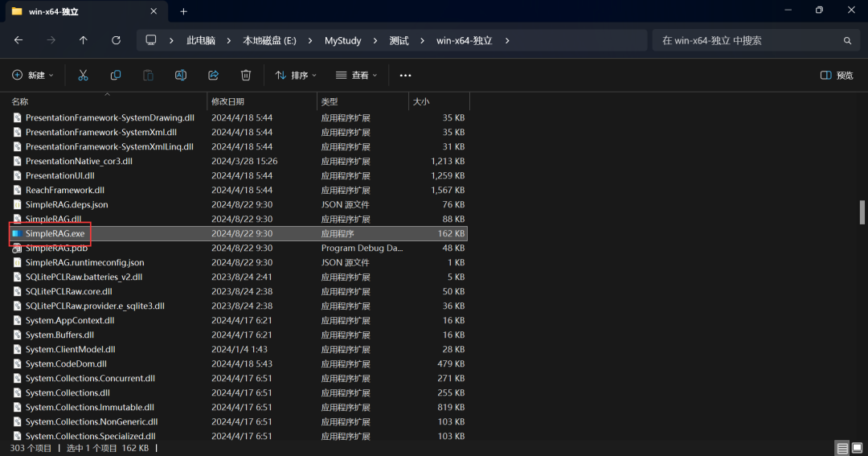Switch to details view icon in status bar
The height and width of the screenshot is (456, 868).
841,448
